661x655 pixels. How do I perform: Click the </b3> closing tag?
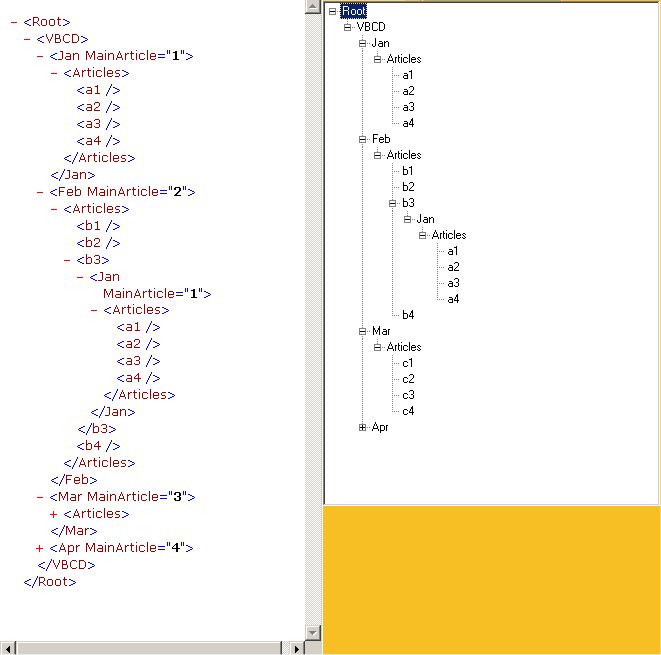97,429
